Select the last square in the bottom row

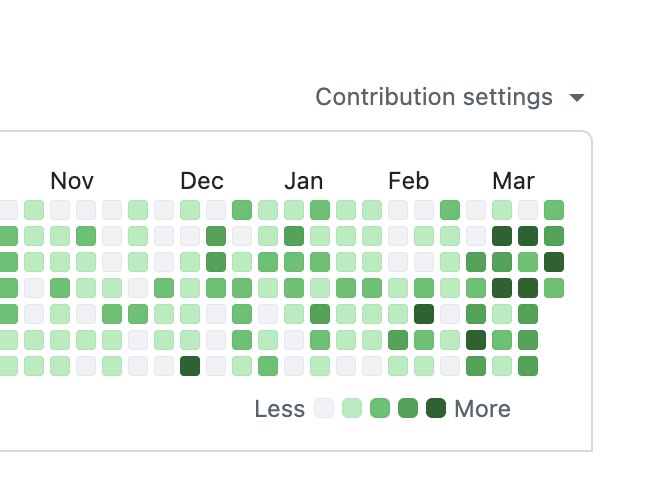point(528,366)
